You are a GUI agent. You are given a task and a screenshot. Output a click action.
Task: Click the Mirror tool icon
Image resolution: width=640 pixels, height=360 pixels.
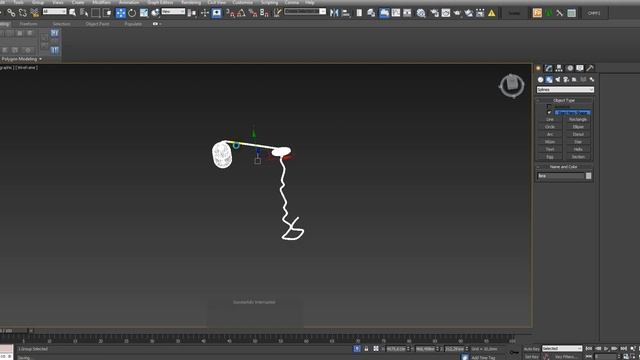(x=334, y=13)
